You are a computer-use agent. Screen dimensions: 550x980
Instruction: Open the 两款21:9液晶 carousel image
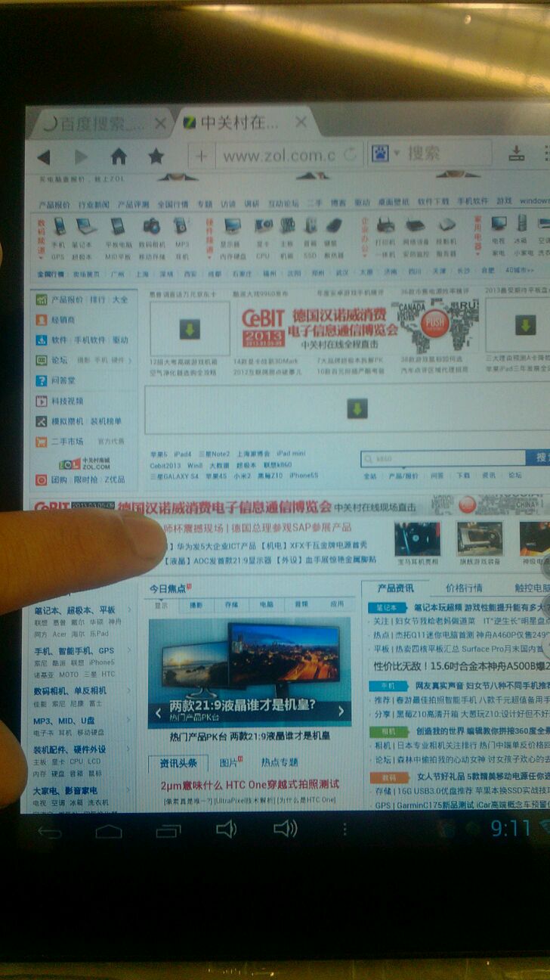click(249, 672)
